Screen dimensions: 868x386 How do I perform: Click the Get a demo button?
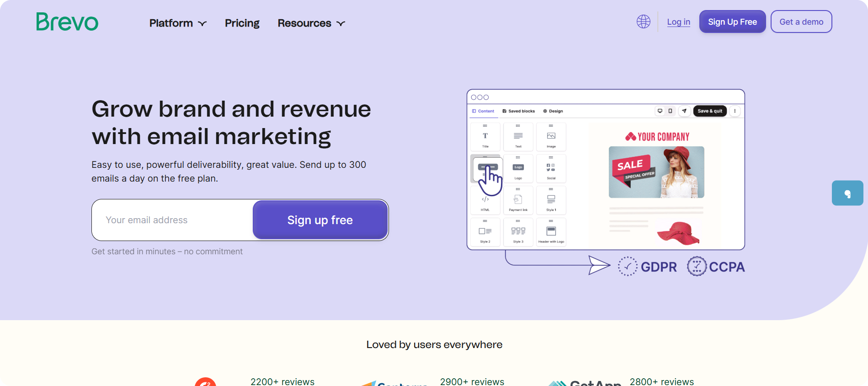801,22
